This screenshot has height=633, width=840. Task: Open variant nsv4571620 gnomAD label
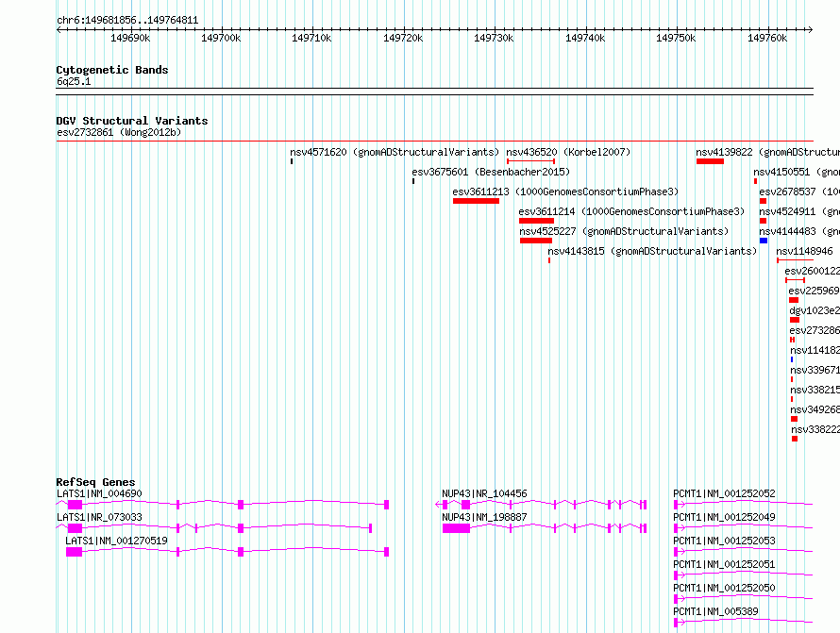[x=395, y=152]
